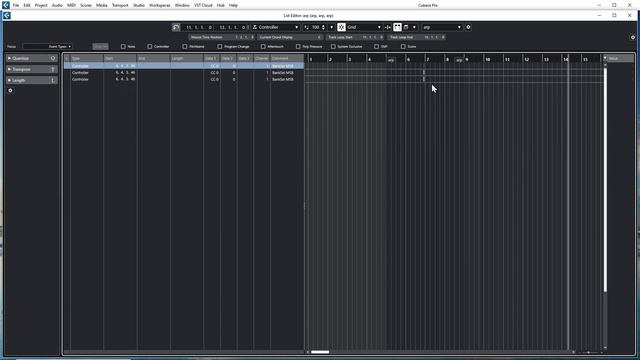This screenshot has width=640, height=360.
Task: Enable the Score filter checkbox
Action: pos(403,47)
